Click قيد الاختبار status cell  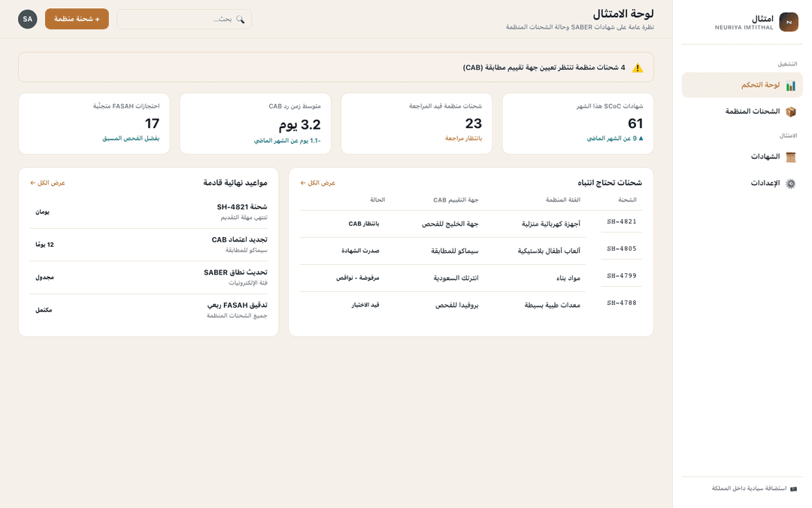point(365,305)
